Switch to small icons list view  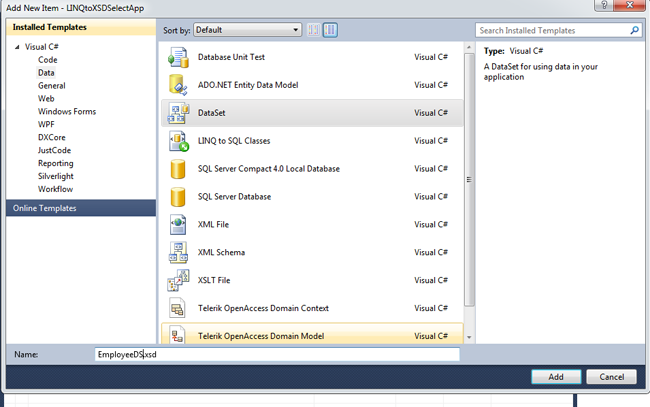point(313,30)
